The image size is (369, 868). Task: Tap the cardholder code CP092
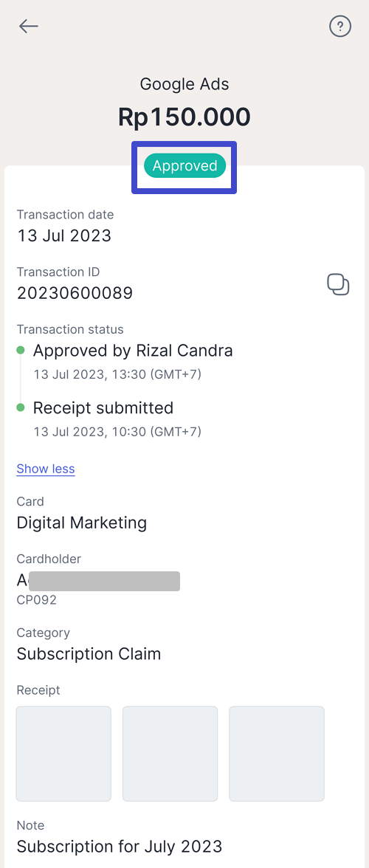(36, 600)
